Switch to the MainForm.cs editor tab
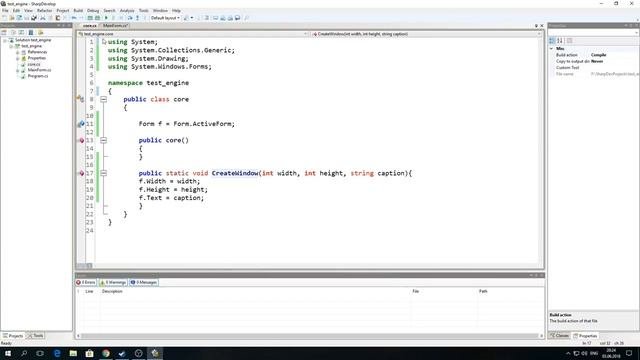The height and width of the screenshot is (360, 640). point(115,26)
